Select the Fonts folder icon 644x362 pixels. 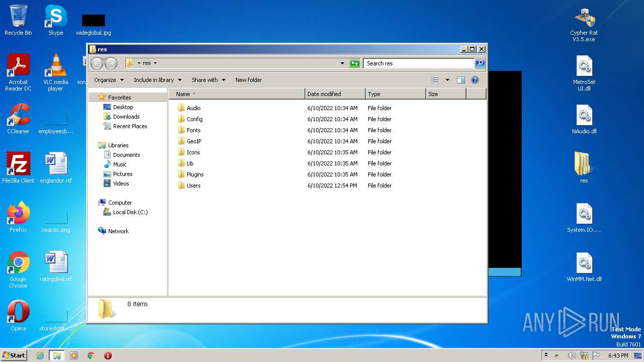(x=182, y=130)
